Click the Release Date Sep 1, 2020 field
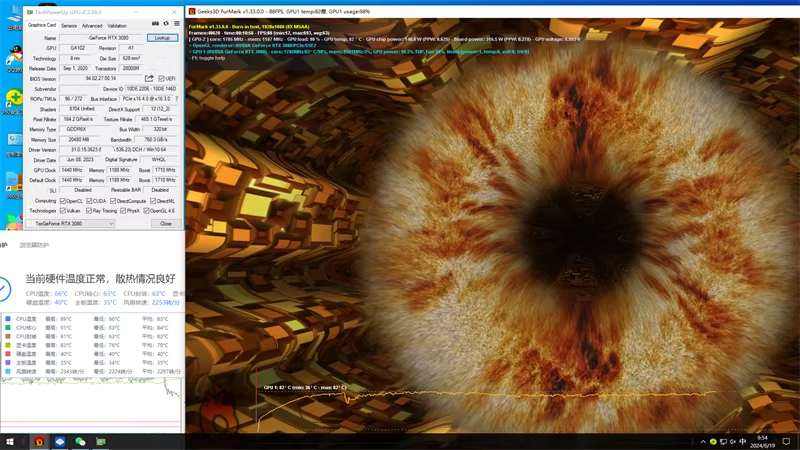This screenshot has height=450, width=800. [76, 68]
